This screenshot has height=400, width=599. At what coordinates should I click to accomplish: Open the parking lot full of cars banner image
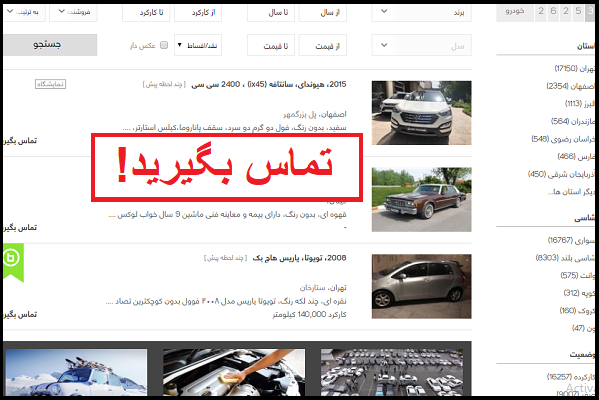392,372
